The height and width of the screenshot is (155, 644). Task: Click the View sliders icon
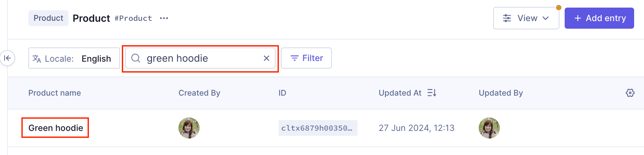click(x=507, y=18)
